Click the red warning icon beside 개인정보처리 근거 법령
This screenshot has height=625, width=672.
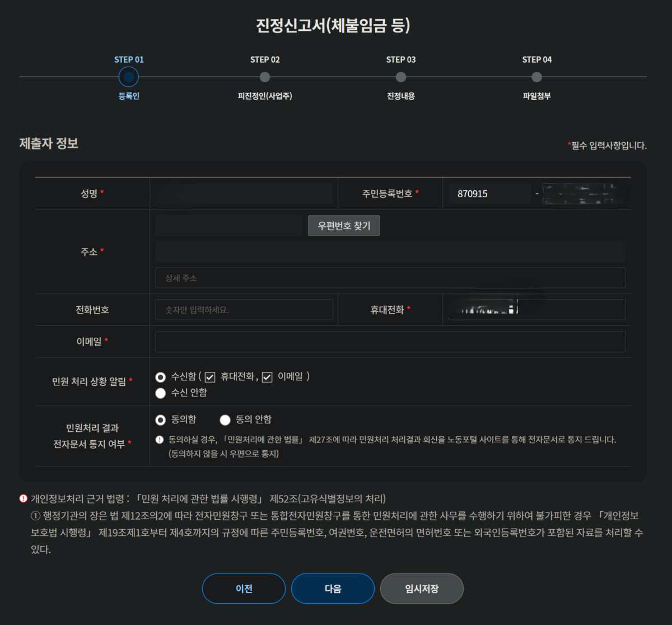pyautogui.click(x=24, y=498)
